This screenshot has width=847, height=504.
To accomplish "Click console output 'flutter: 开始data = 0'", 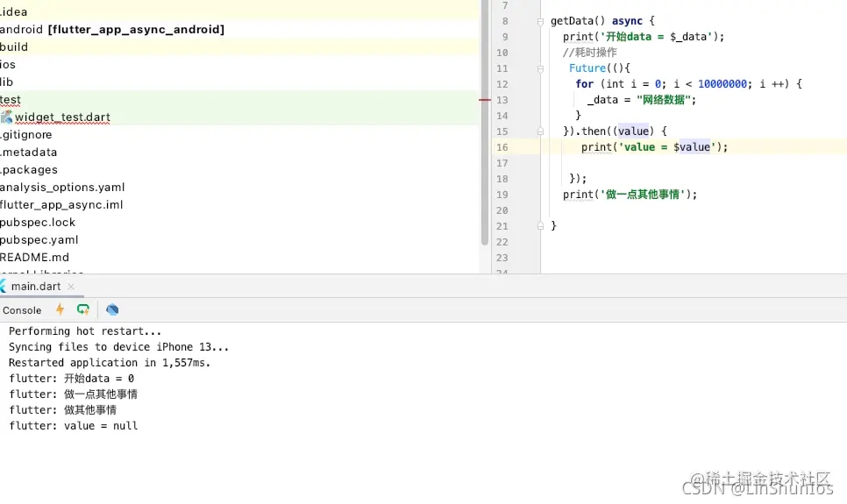I will [71, 379].
